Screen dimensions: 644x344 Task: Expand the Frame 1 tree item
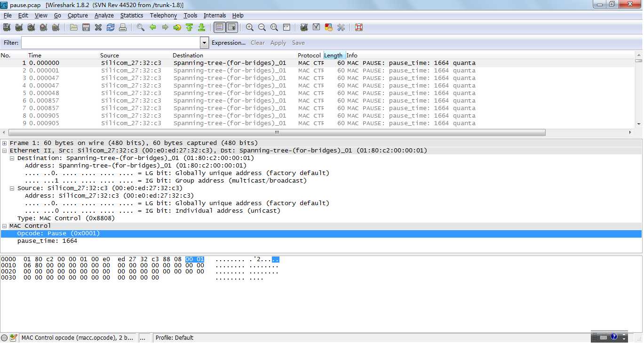click(4, 143)
